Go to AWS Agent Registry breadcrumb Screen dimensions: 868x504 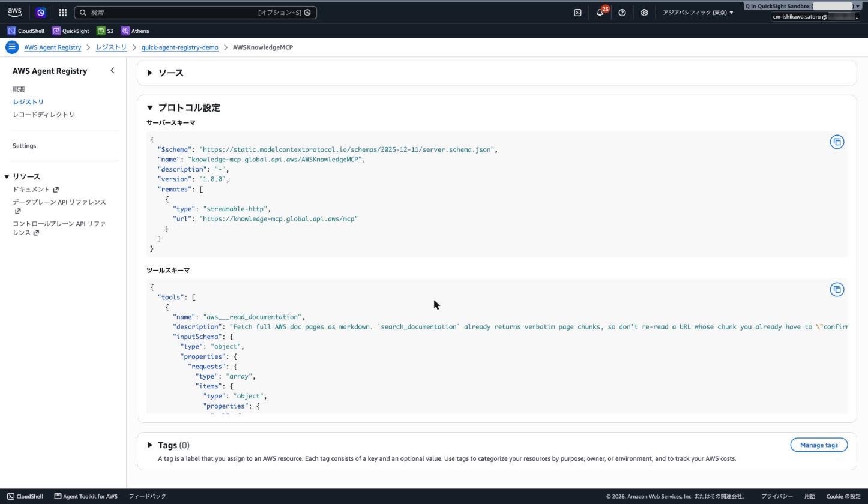tap(52, 47)
